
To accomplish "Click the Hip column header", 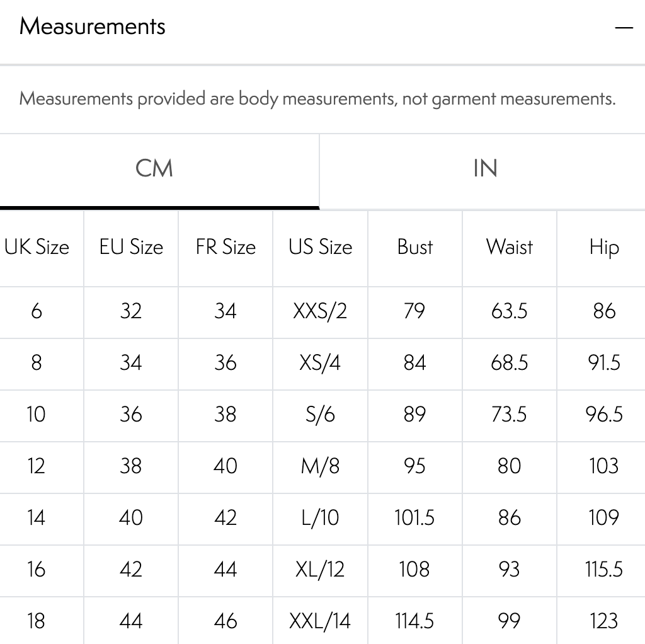I will click(x=603, y=247).
